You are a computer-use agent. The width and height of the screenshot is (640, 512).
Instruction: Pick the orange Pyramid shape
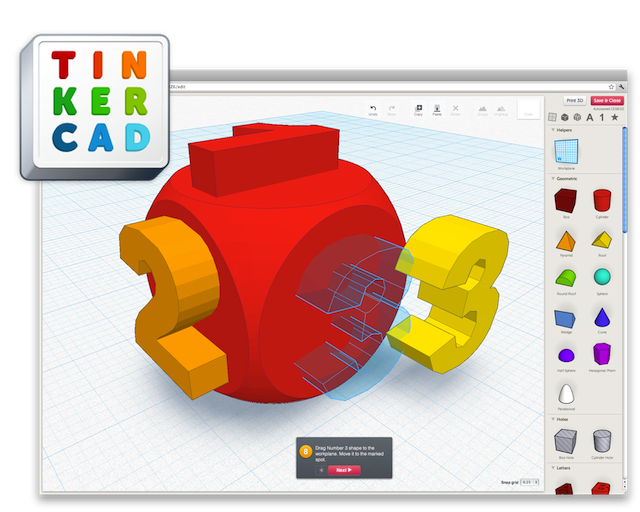pyautogui.click(x=566, y=241)
